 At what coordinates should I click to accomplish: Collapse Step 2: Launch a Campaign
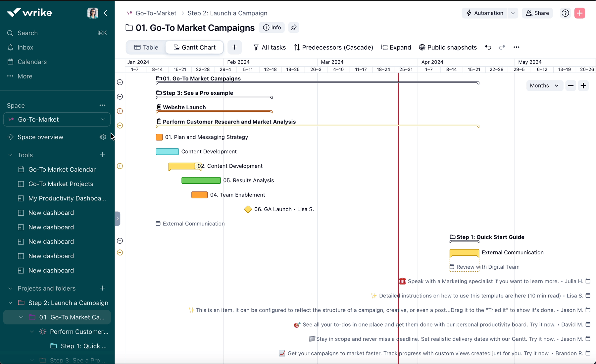point(10,302)
